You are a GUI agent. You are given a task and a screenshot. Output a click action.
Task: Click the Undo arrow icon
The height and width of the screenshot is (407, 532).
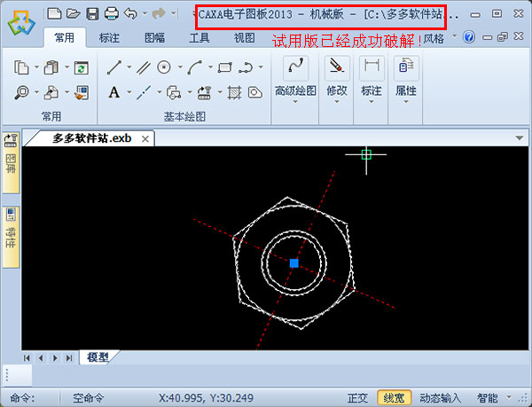131,13
